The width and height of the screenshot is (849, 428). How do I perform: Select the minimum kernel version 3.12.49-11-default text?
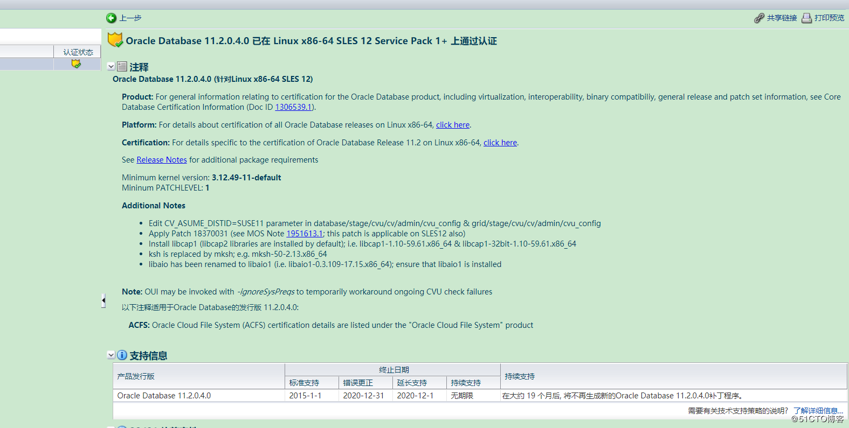[x=246, y=178]
